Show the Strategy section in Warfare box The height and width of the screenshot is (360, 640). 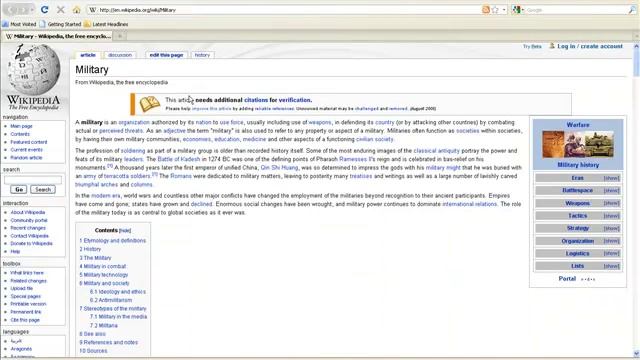(611, 229)
